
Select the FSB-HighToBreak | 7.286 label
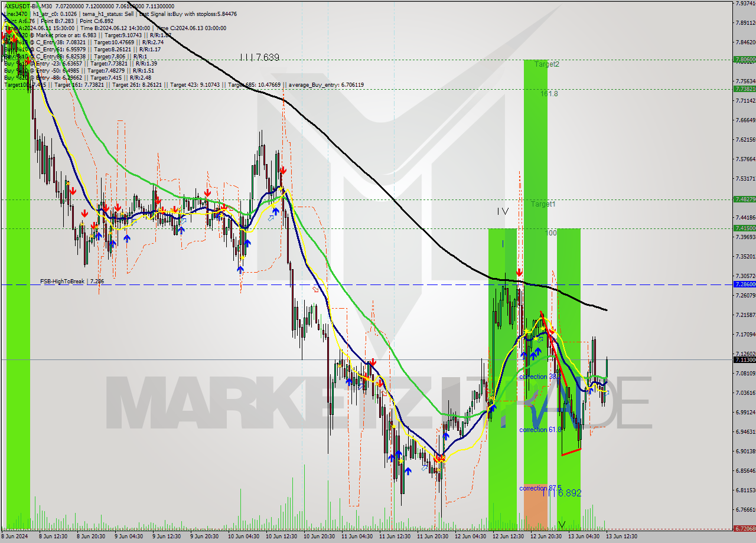[72, 282]
